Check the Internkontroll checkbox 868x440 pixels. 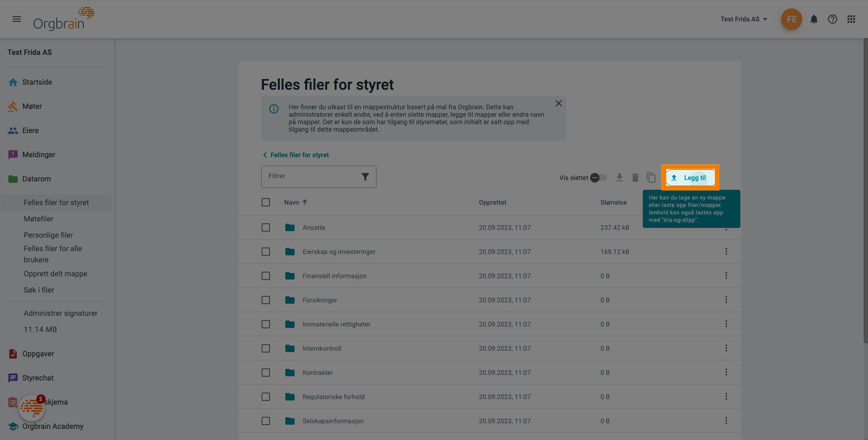pyautogui.click(x=266, y=348)
